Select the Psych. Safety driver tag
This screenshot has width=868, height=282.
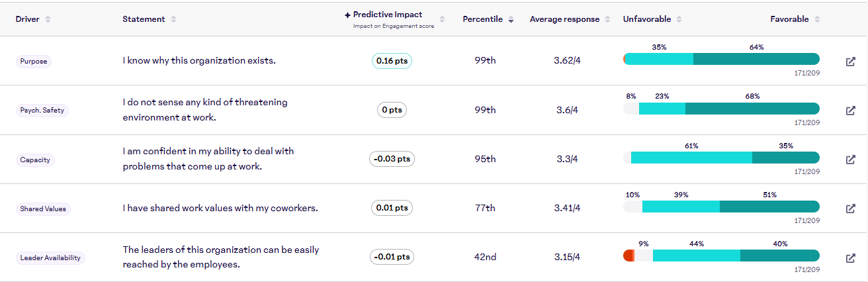point(42,111)
